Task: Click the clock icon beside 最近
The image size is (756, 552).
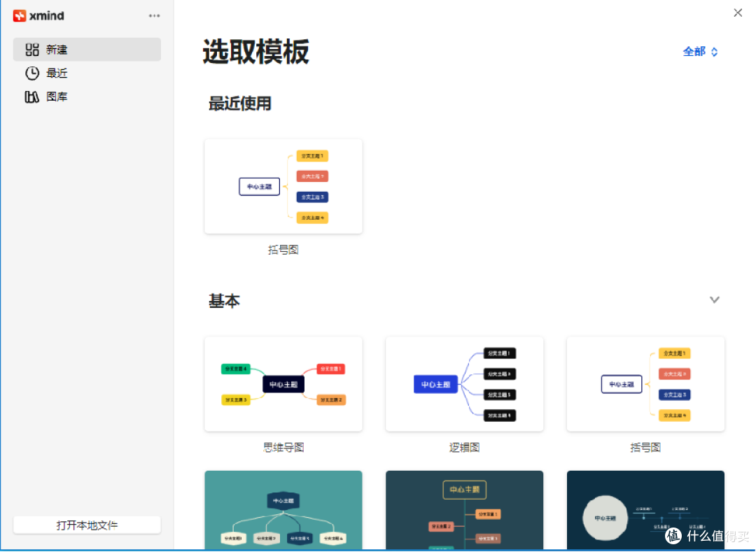Action: coord(31,73)
